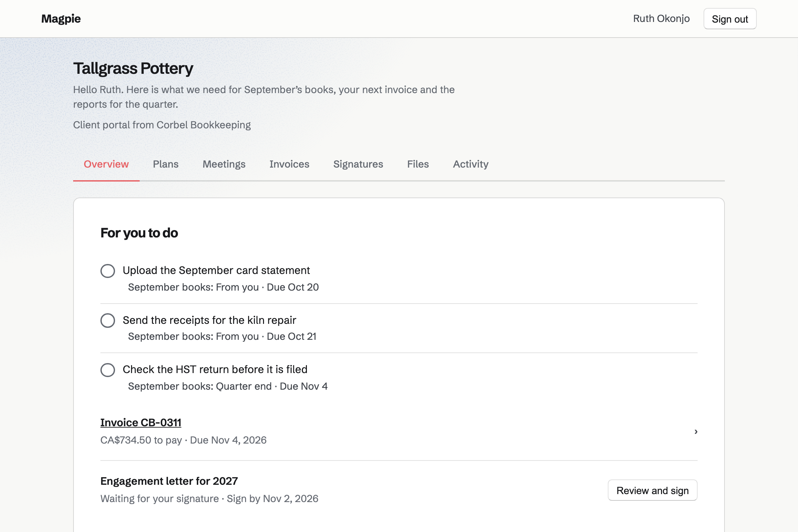Check off Upload the September card statement
This screenshot has height=532, width=798.
click(x=107, y=271)
